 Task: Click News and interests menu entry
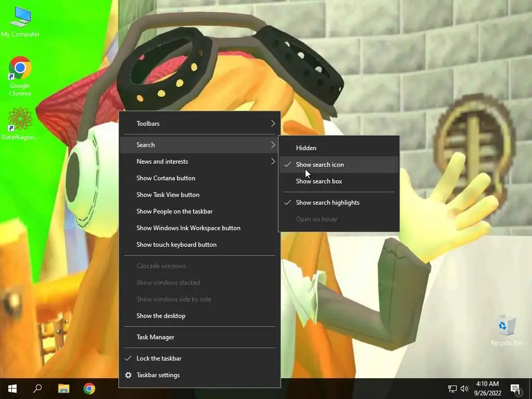[199, 162]
